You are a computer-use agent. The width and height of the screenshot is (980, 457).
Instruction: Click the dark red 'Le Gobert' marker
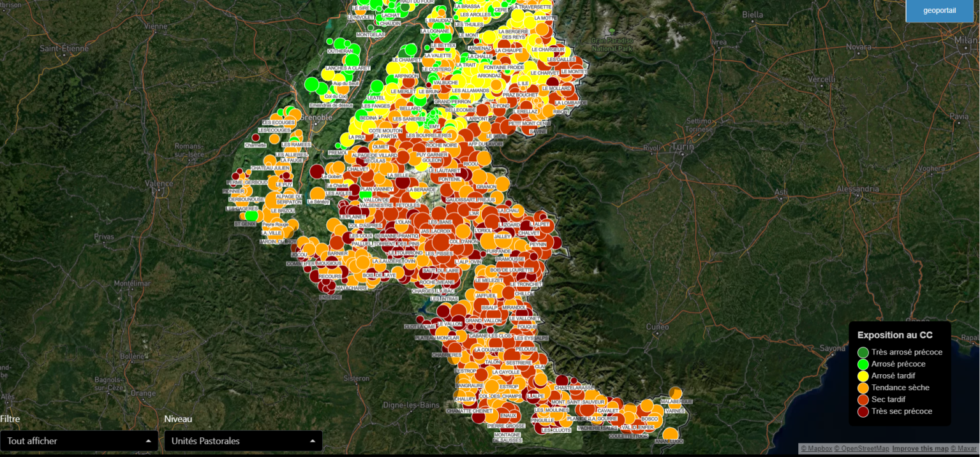click(317, 171)
